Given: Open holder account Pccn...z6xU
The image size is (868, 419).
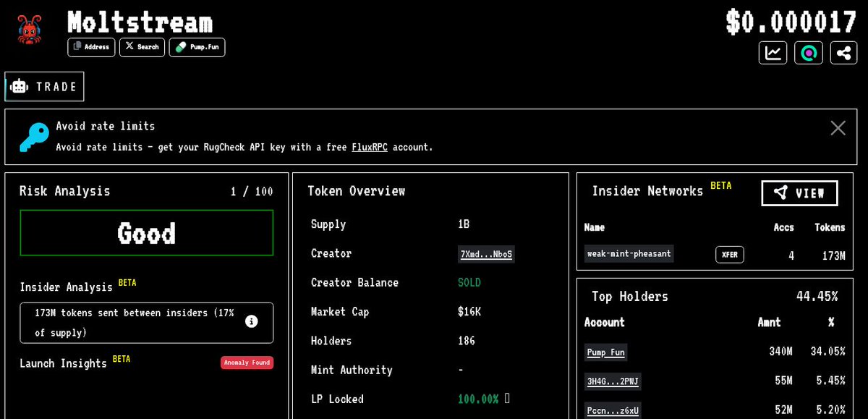Looking at the screenshot, I should [612, 410].
